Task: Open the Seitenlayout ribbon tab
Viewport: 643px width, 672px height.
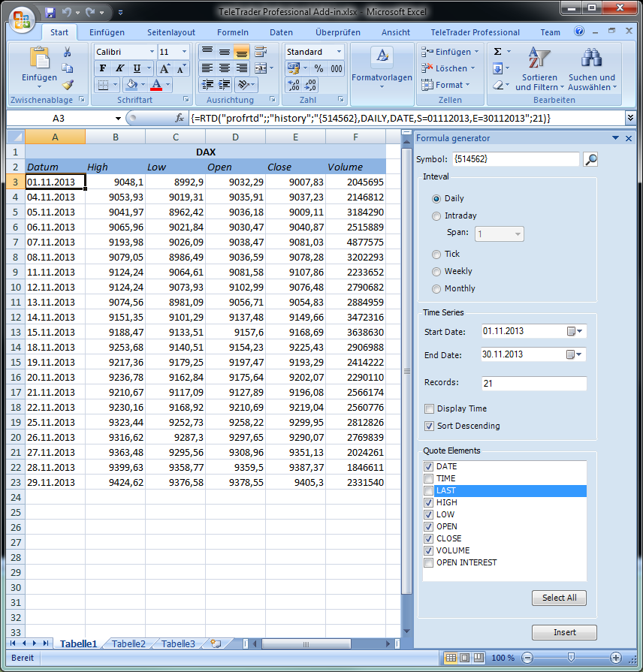Action: (x=171, y=32)
